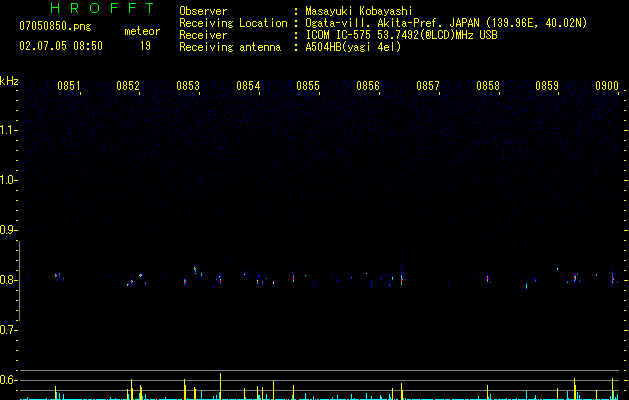Click the 0.8 frequency axis label
The image size is (629, 400).
tap(9, 280)
